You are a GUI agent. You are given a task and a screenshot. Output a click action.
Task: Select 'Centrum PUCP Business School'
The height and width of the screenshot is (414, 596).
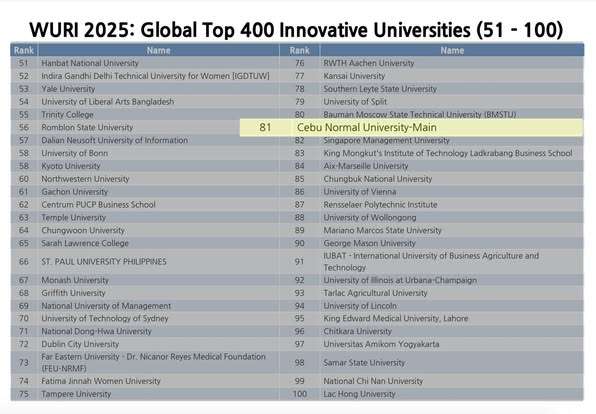pos(98,205)
